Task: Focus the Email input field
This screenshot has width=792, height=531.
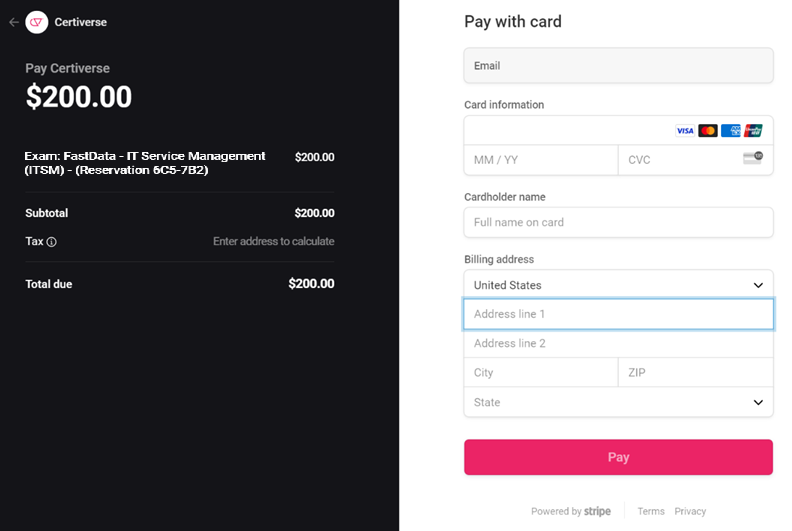Action: [x=618, y=66]
